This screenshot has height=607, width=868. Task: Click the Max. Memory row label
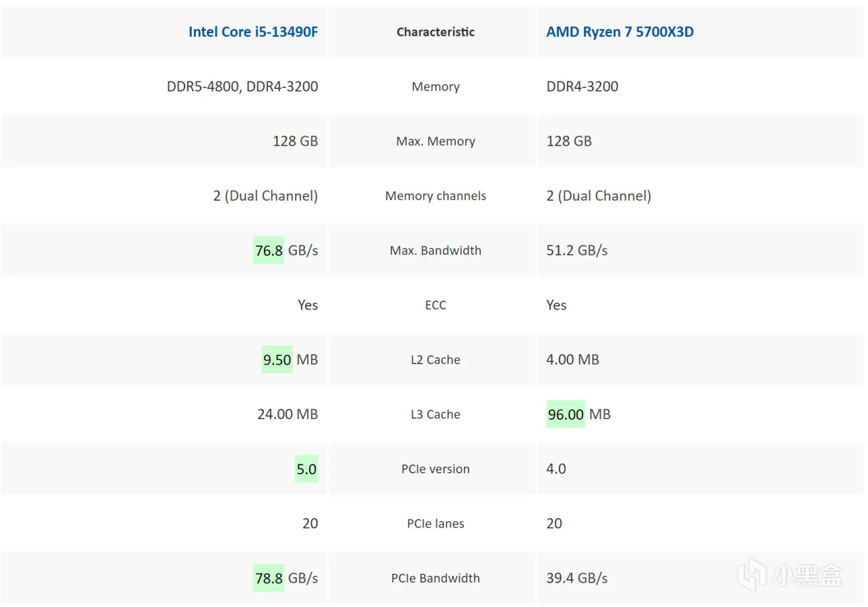(x=435, y=141)
